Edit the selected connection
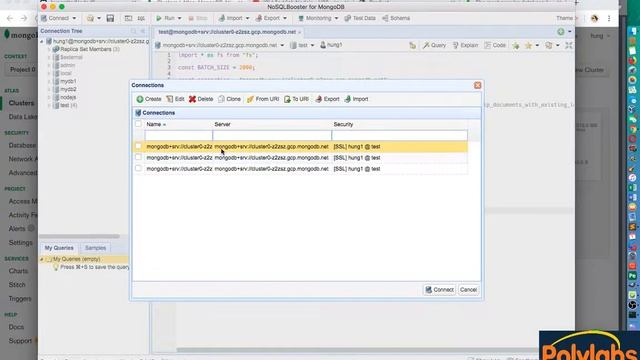Image resolution: width=640 pixels, height=360 pixels. (175, 99)
